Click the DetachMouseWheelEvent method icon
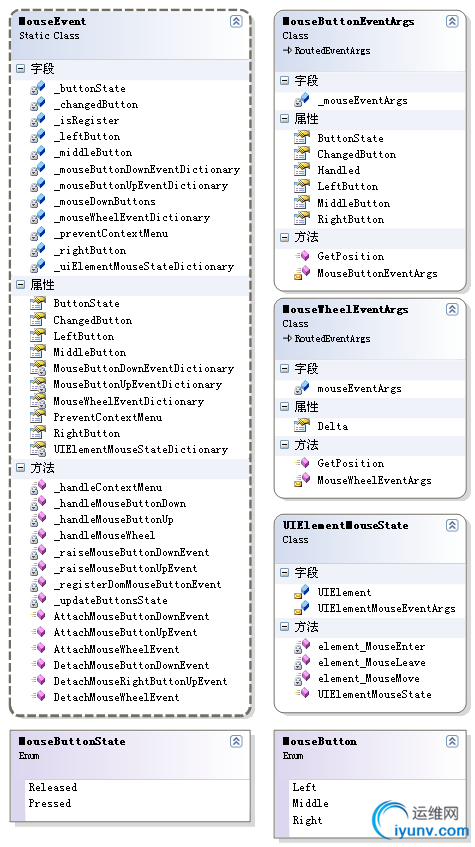This screenshot has width=475, height=847. point(38,697)
